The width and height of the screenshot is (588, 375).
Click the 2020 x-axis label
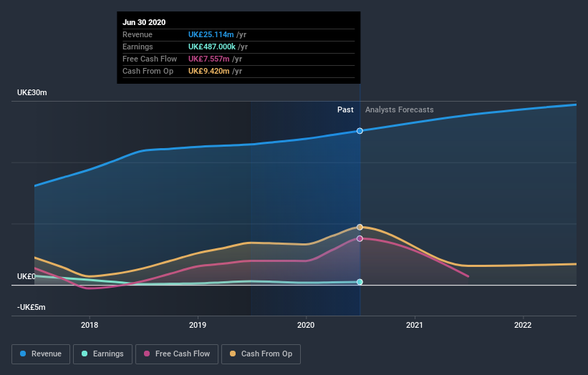pos(306,325)
